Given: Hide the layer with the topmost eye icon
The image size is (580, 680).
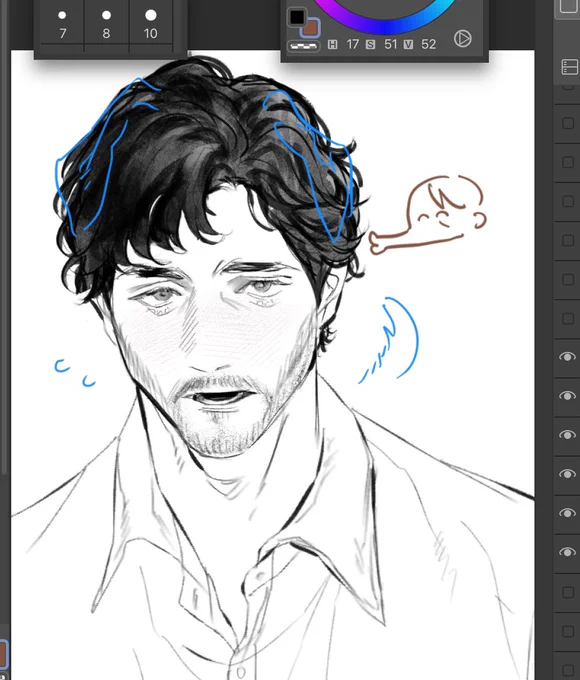Looking at the screenshot, I should coord(567,357).
